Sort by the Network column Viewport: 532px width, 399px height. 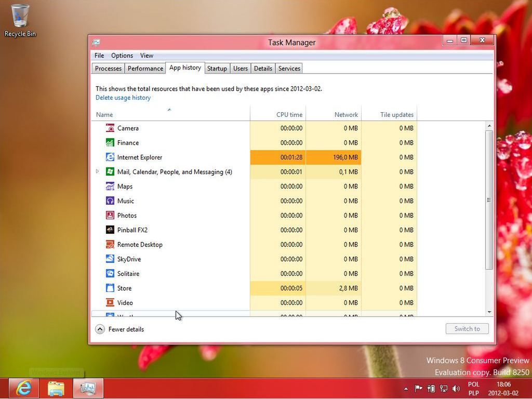tap(334, 115)
